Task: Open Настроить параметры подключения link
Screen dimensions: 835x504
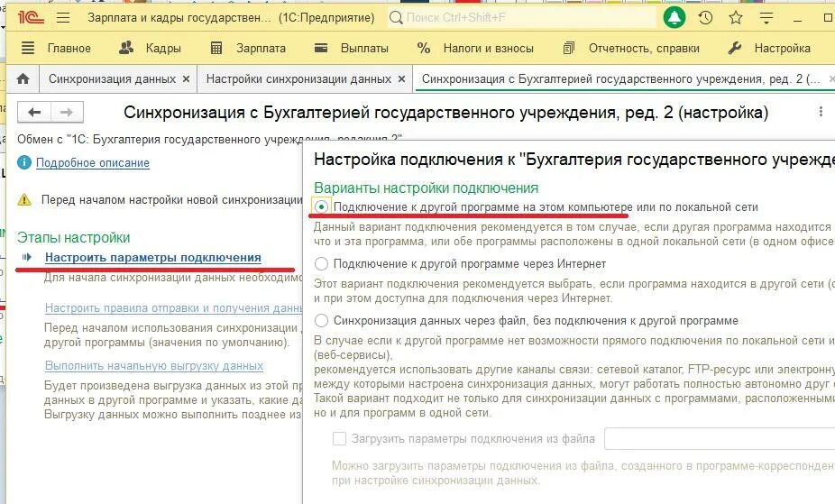Action: click(x=152, y=258)
